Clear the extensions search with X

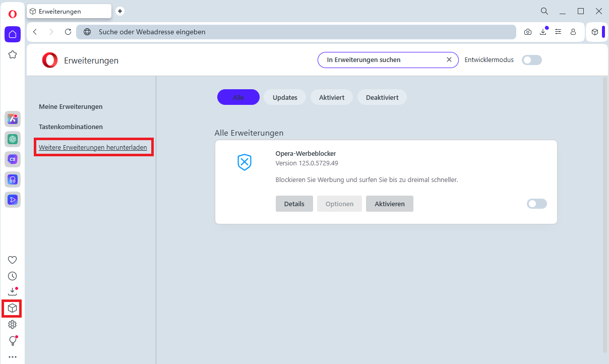449,59
